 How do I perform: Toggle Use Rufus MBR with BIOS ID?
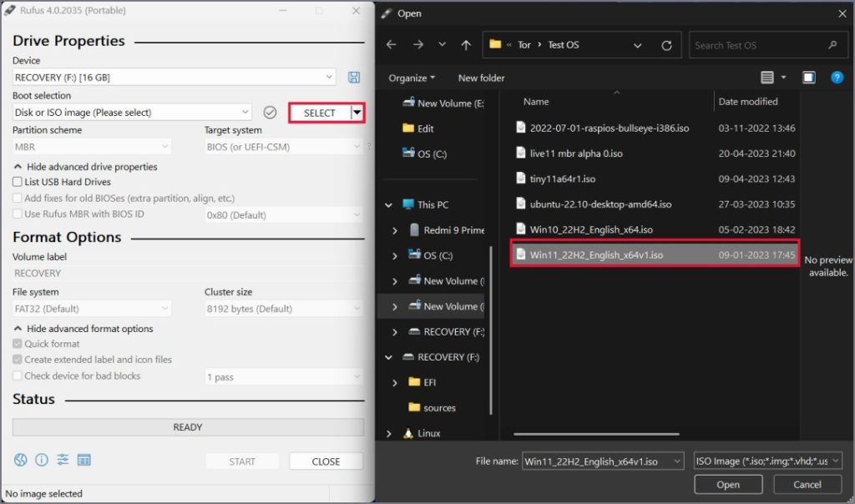[18, 214]
